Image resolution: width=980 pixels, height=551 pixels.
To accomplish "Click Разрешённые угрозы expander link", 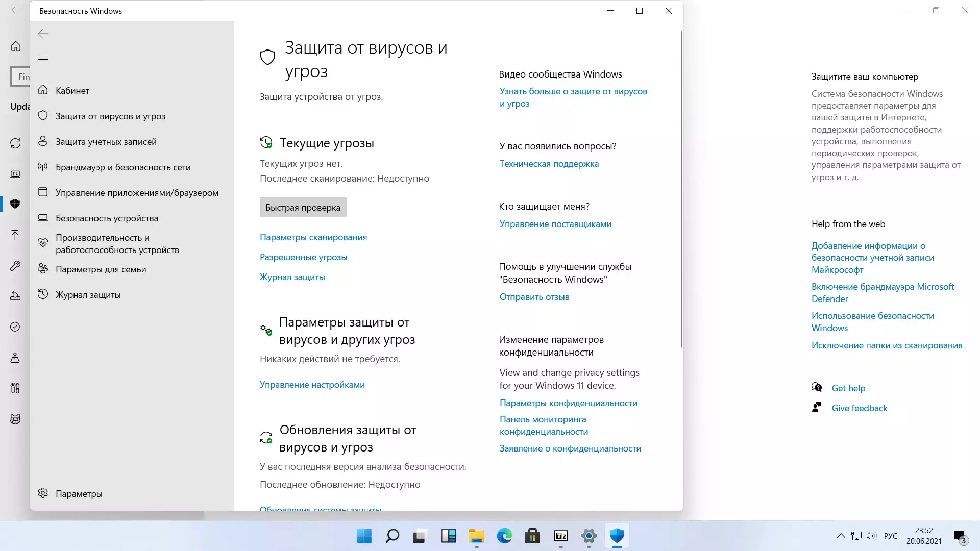I will tap(304, 256).
